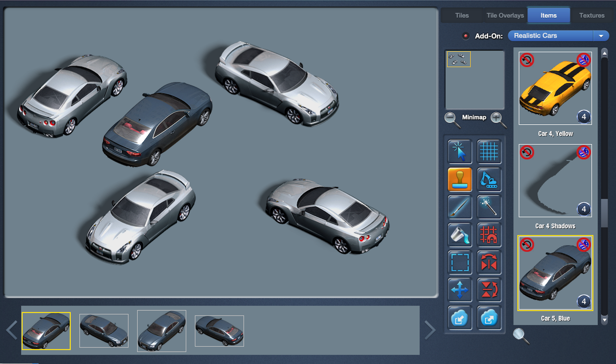Toggle random dice icon on Car 4, Yellow
The width and height of the screenshot is (616, 364).
point(584,60)
